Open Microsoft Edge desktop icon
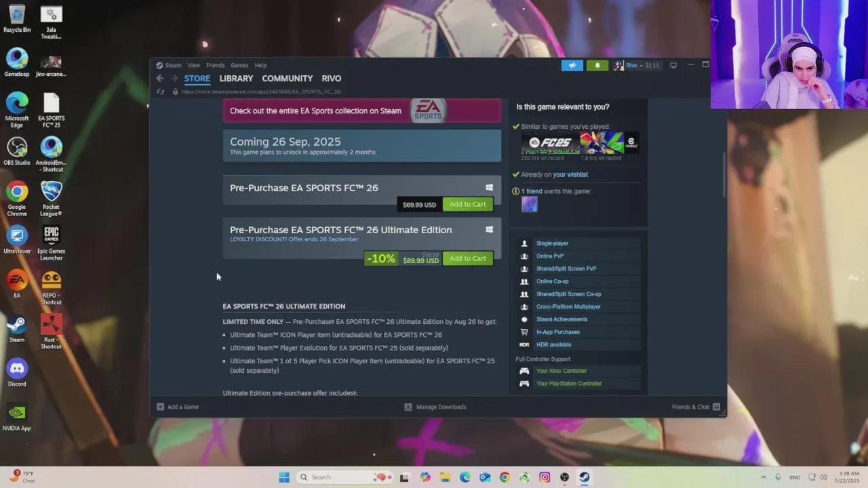This screenshot has width=868, height=488. tap(17, 110)
